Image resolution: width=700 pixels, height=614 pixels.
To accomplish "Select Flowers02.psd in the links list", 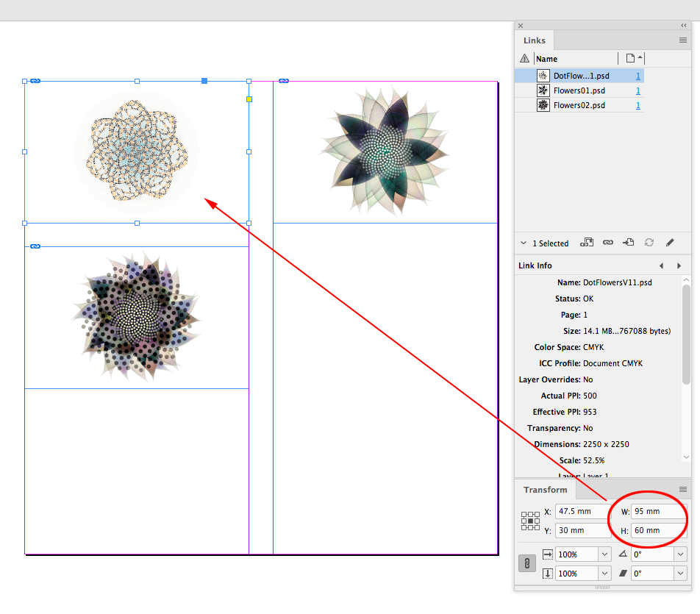I will pyautogui.click(x=579, y=105).
